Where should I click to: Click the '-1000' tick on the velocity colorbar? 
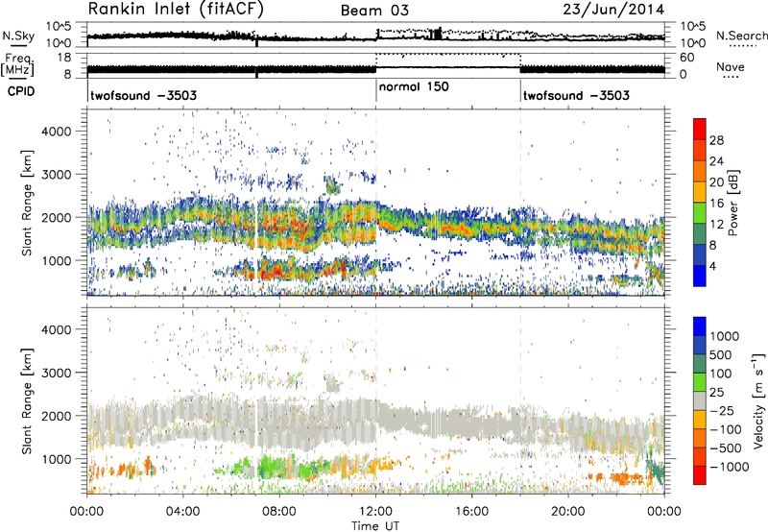coord(730,467)
